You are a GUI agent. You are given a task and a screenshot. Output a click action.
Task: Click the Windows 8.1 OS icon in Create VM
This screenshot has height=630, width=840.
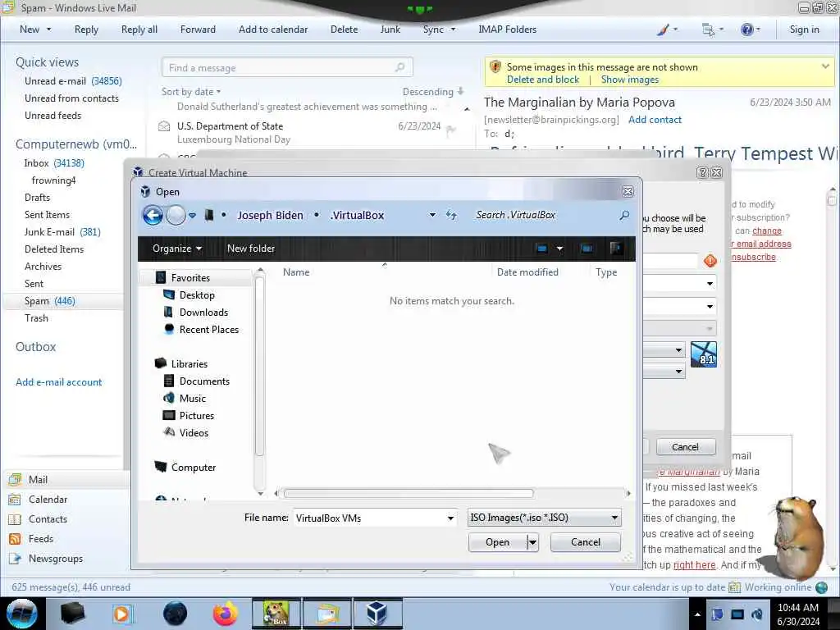click(x=703, y=354)
